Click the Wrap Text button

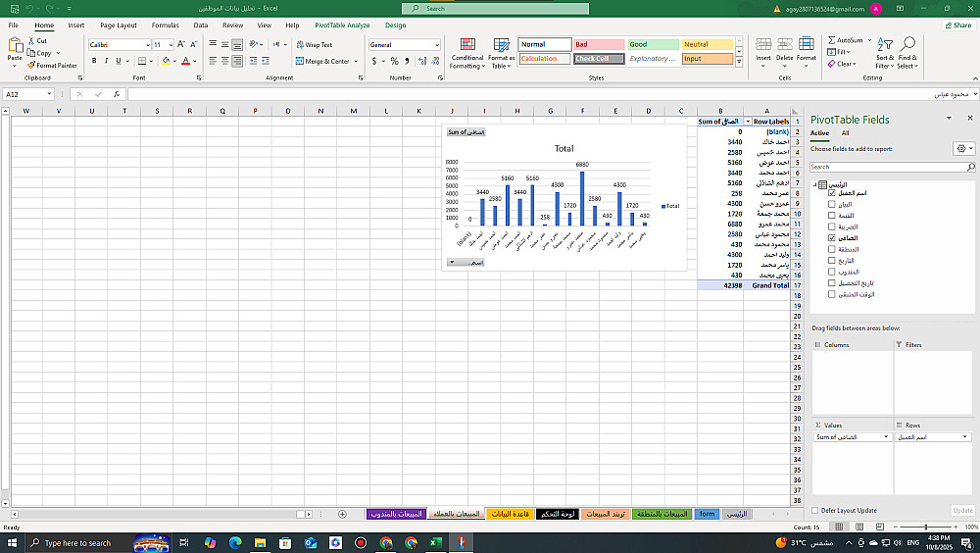[315, 44]
